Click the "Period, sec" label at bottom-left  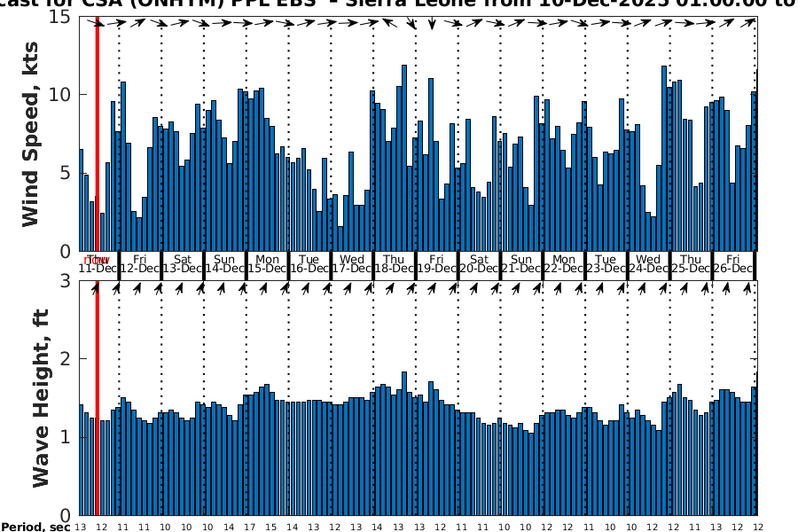coord(35,528)
